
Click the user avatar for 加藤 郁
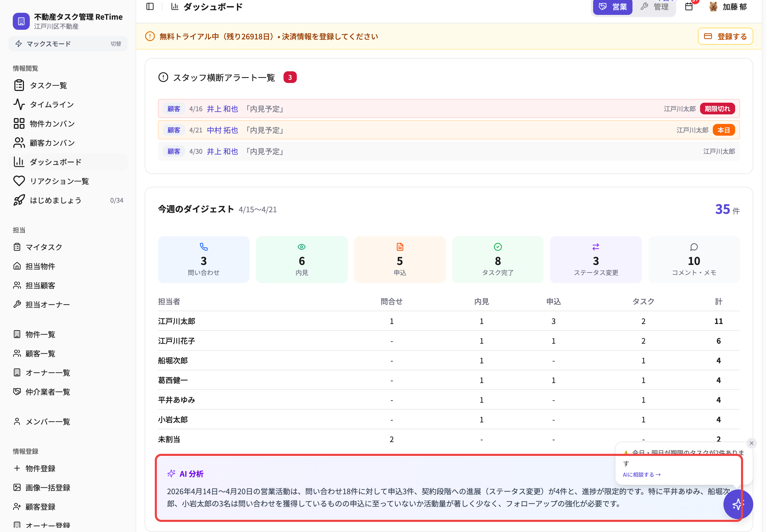pyautogui.click(x=713, y=7)
